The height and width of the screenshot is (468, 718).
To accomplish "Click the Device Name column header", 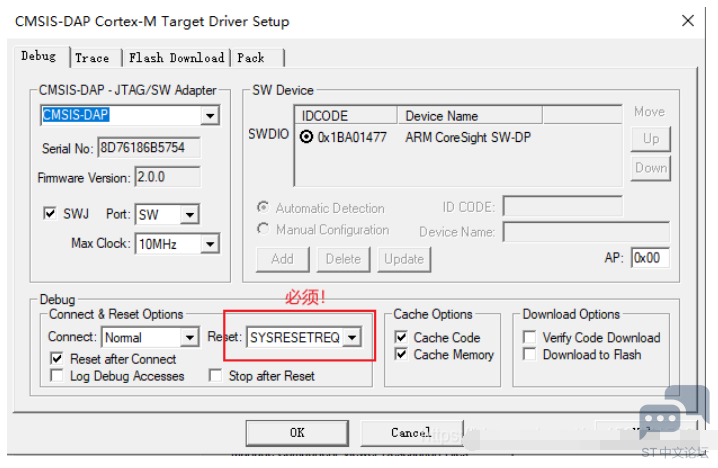I will [x=470, y=115].
